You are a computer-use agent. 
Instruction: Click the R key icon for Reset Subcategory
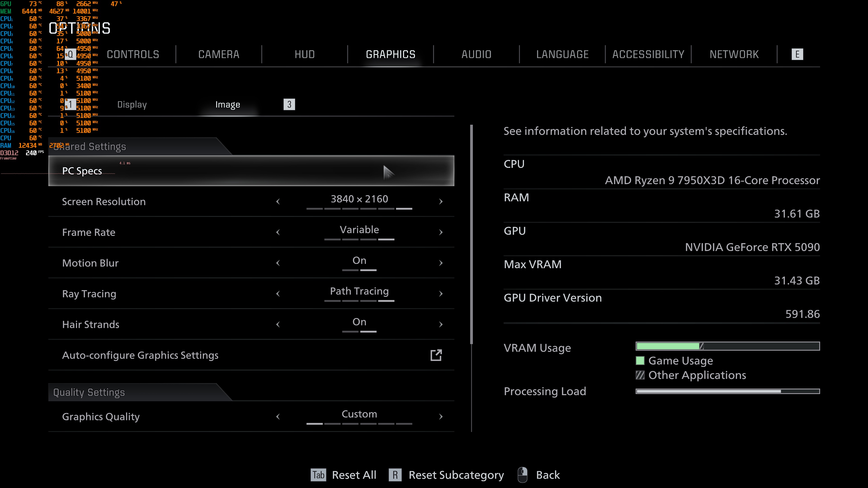(x=395, y=475)
